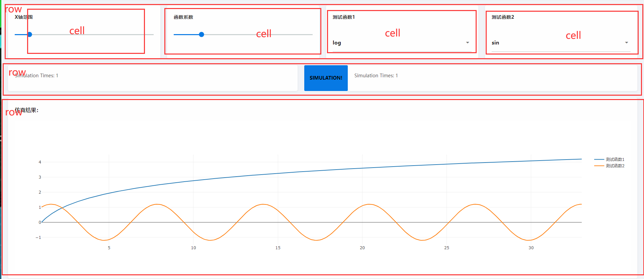The height and width of the screenshot is (279, 644).
Task: Click Simulation Times: 1 right of button
Action: tap(376, 76)
